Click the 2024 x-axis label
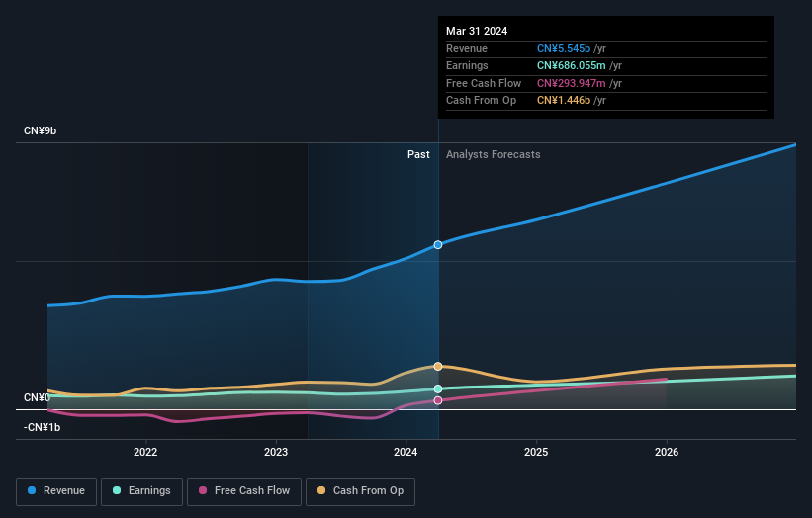Screen dimensions: 812x518 tap(406, 452)
